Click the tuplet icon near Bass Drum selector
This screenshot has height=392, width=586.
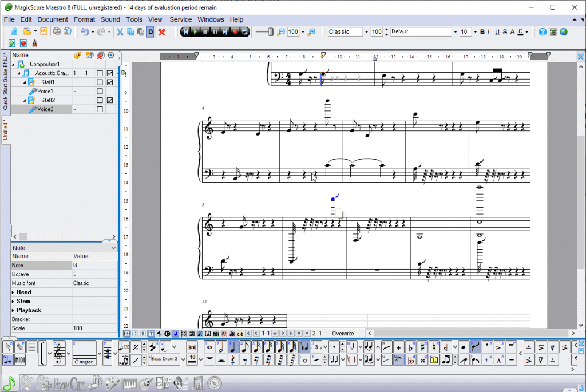(125, 359)
